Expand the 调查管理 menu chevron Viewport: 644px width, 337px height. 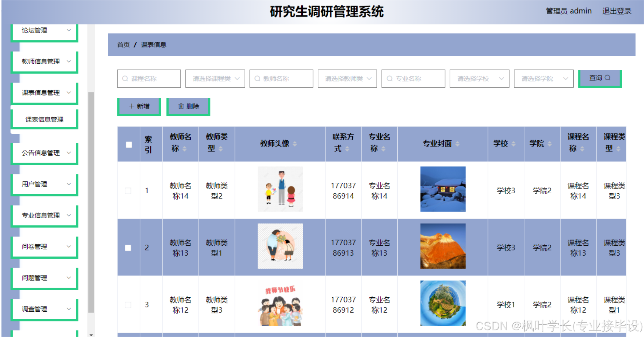coord(69,309)
